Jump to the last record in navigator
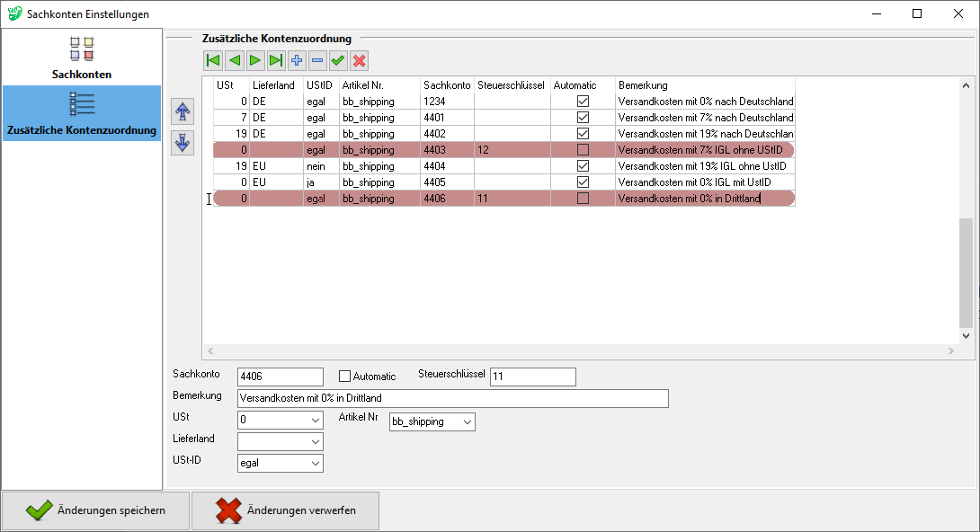Image resolution: width=980 pixels, height=532 pixels. click(275, 61)
